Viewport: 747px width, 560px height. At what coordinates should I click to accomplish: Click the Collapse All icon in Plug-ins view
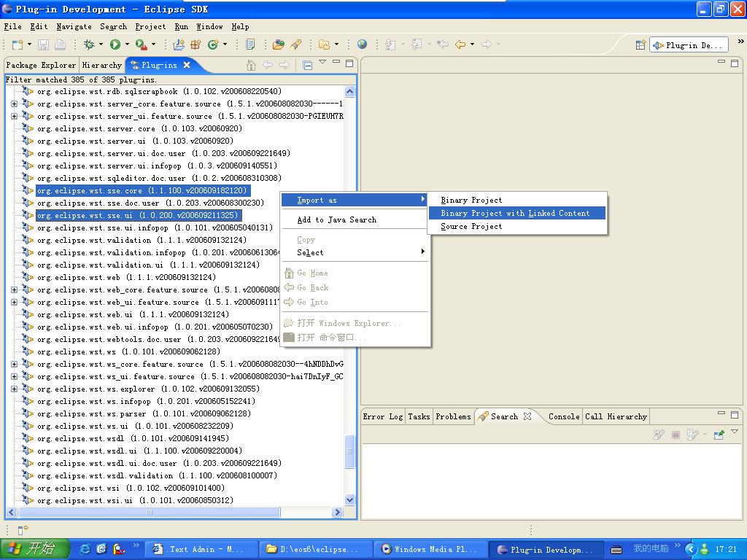(308, 65)
